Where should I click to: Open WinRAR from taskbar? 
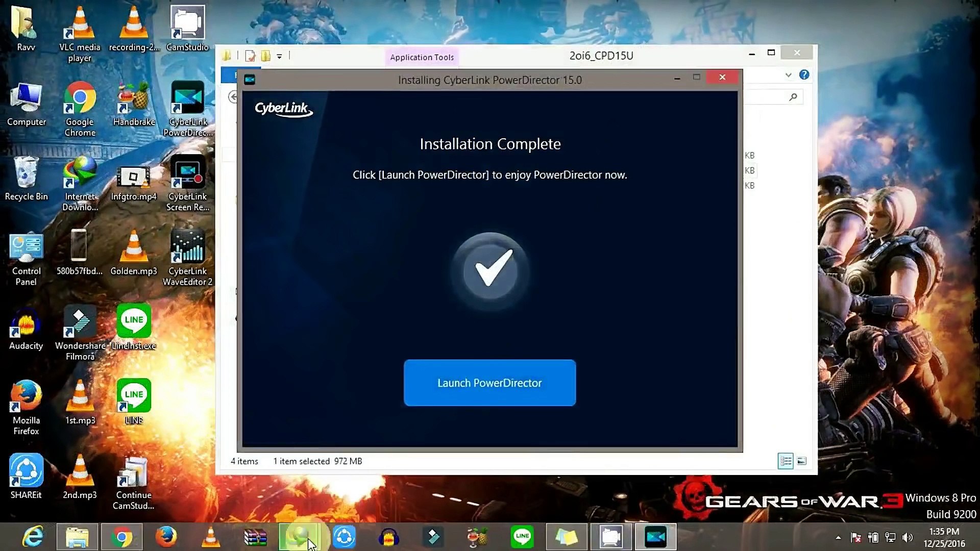[x=255, y=537]
